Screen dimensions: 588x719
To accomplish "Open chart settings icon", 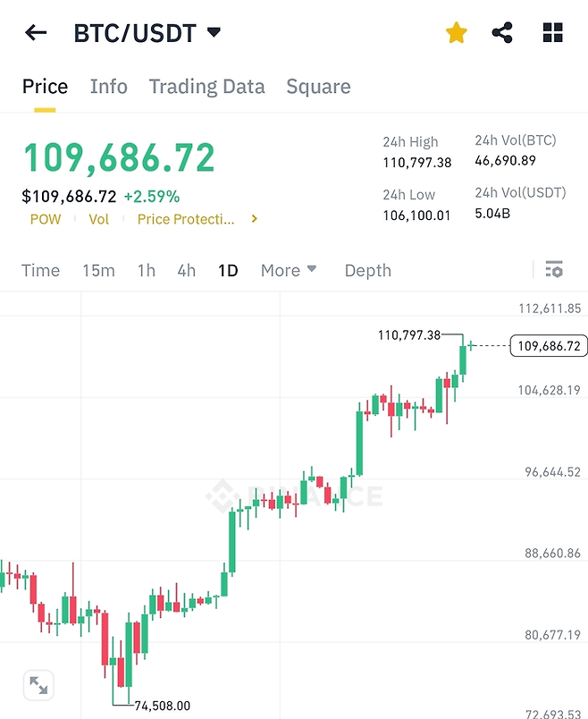I will pyautogui.click(x=554, y=269).
